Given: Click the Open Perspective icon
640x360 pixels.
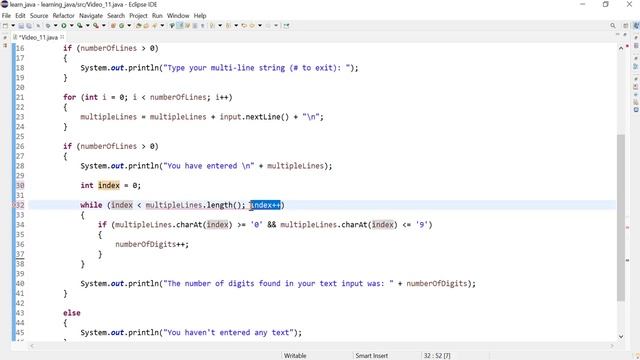Looking at the screenshot, I should coord(626,25).
